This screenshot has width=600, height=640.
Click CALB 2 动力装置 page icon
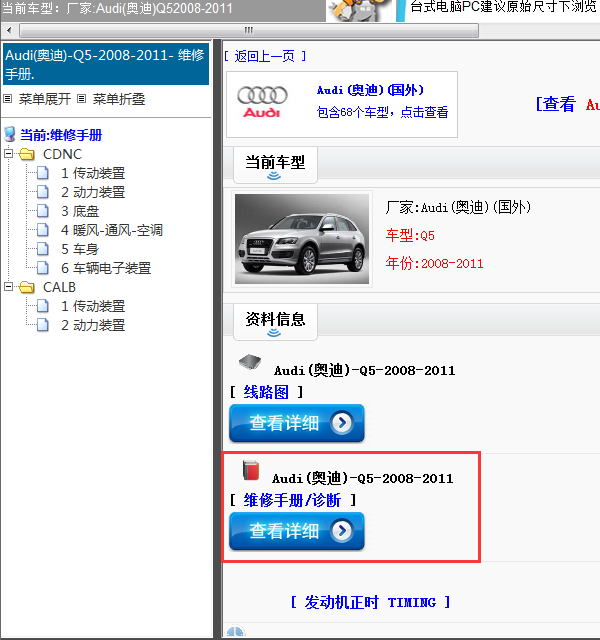42,325
